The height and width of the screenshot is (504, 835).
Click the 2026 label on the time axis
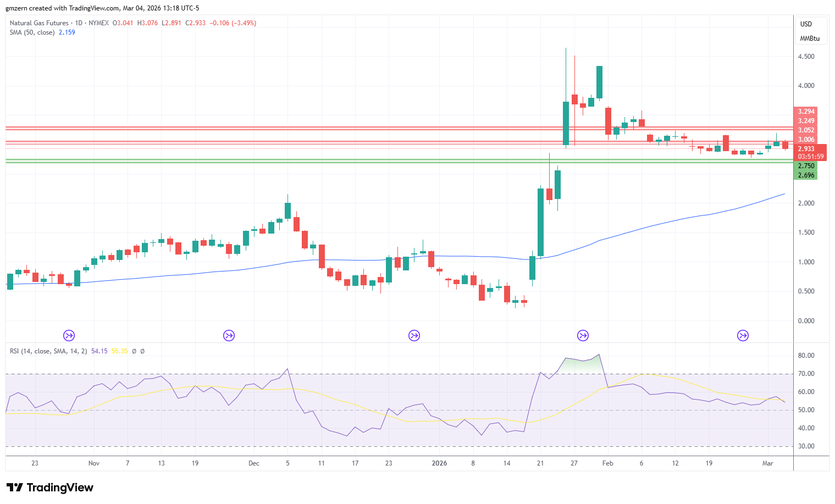click(439, 463)
